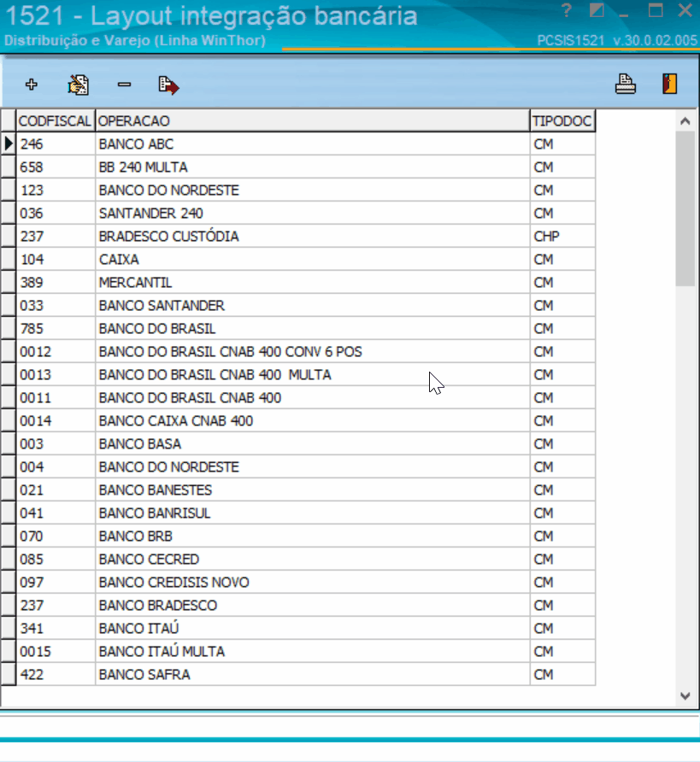This screenshot has height=762, width=700.
Task: Select the BB 240 MULTA row
Action: coord(306,167)
